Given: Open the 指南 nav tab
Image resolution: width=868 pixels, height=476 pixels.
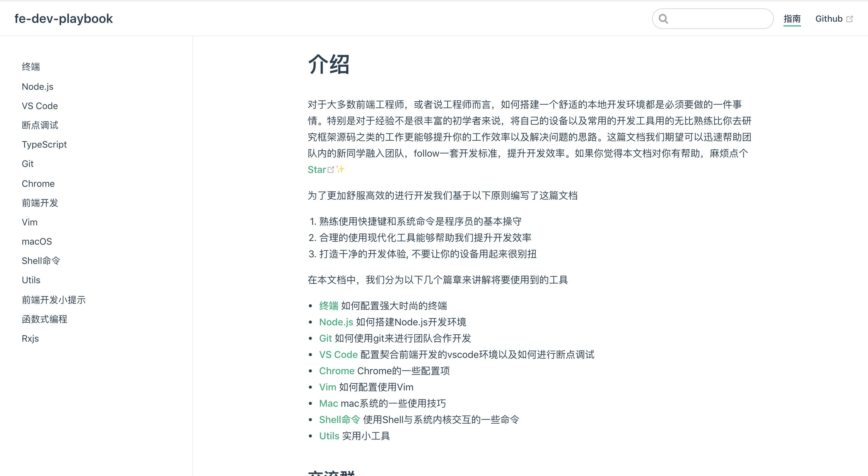Looking at the screenshot, I should [792, 19].
